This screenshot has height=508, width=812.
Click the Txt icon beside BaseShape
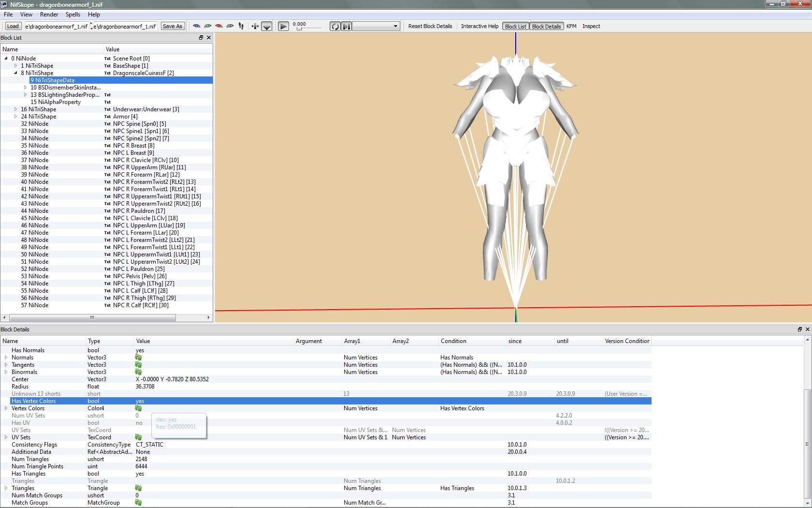[107, 66]
